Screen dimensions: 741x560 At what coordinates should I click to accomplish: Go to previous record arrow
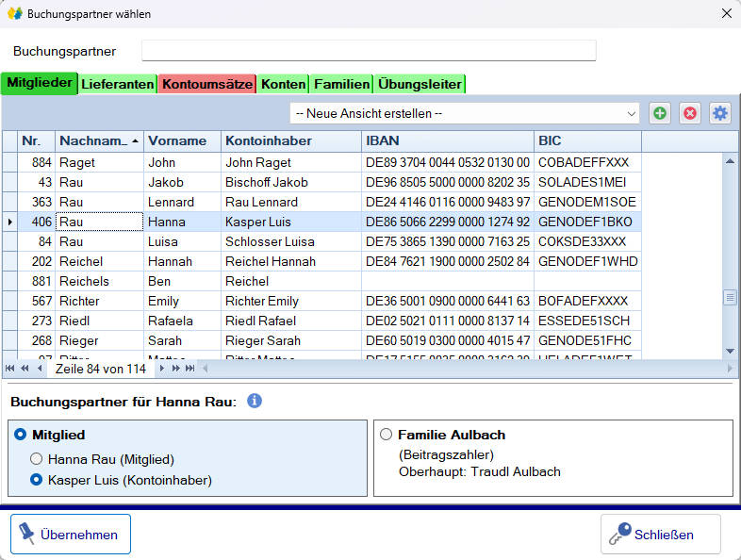(40, 368)
